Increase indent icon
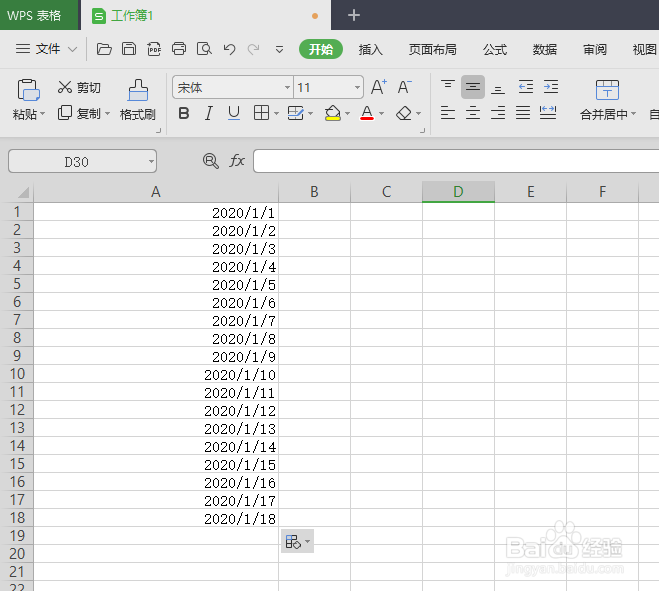The width and height of the screenshot is (659, 591). pos(551,87)
